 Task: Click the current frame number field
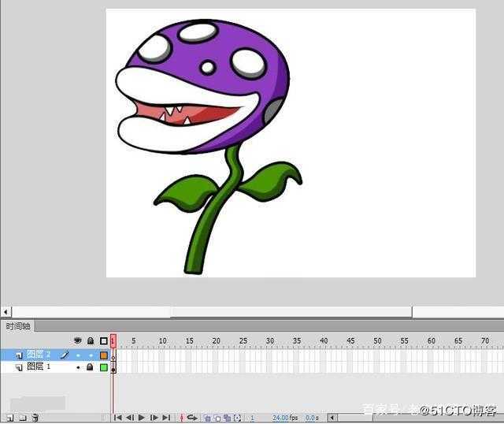coord(252,418)
